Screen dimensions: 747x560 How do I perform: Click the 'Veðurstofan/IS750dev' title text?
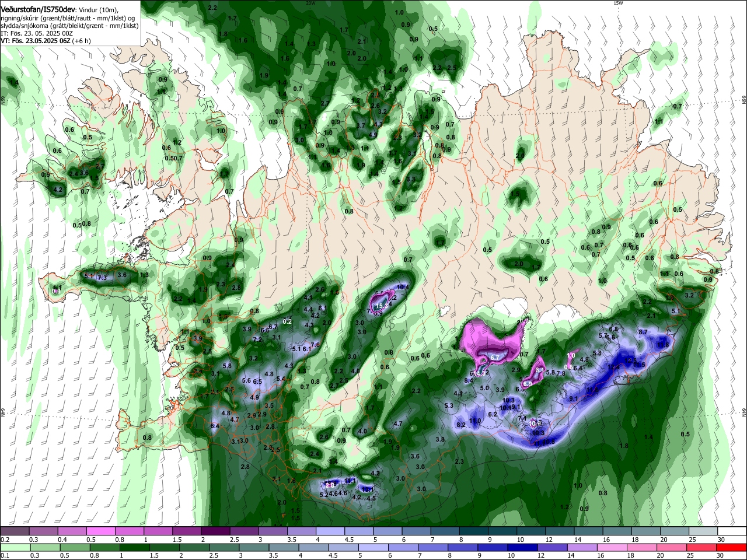coord(37,10)
